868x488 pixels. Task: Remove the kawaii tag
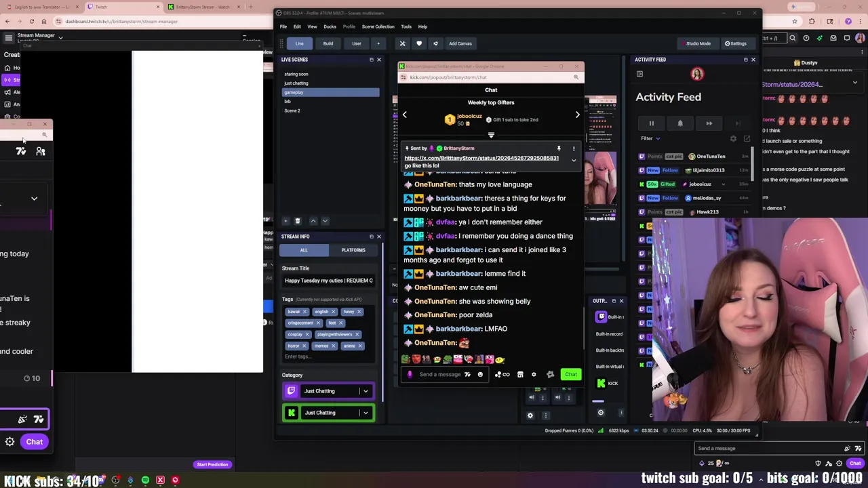tap(304, 312)
